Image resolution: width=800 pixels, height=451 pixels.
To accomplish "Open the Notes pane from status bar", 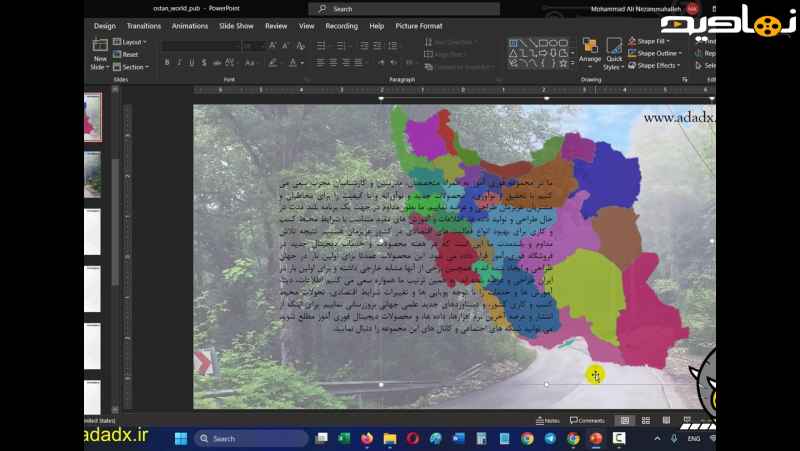I will tap(547, 420).
